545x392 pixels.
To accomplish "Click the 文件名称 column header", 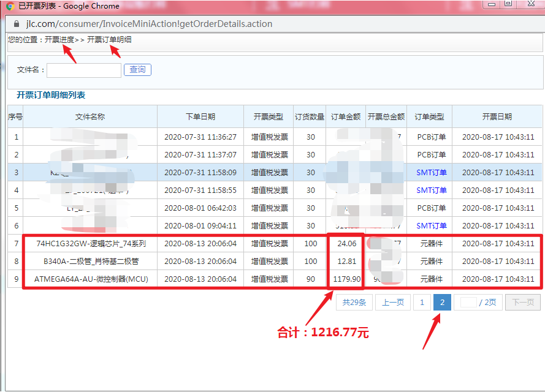I will click(90, 117).
